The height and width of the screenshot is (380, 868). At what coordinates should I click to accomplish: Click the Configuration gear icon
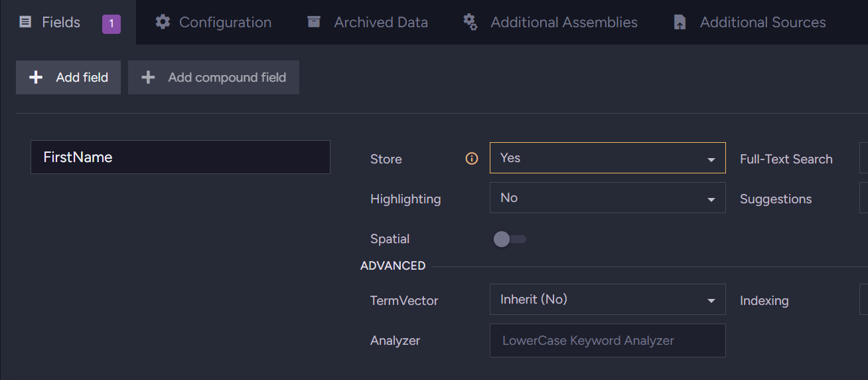[163, 22]
